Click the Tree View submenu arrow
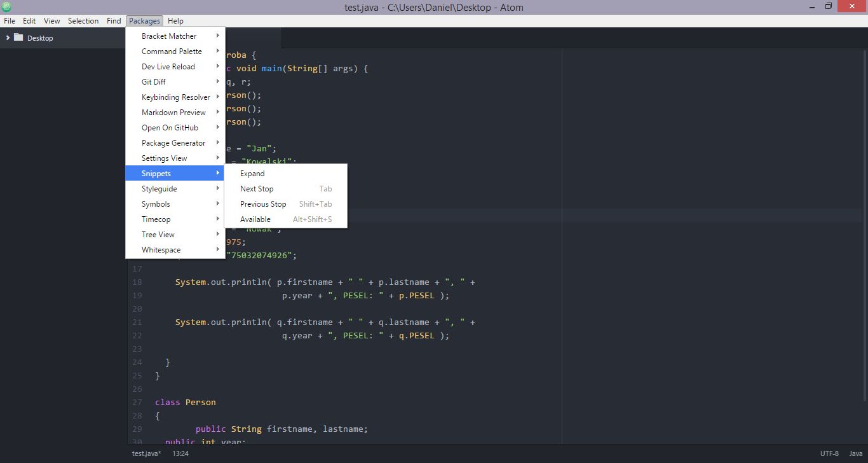 (x=217, y=235)
